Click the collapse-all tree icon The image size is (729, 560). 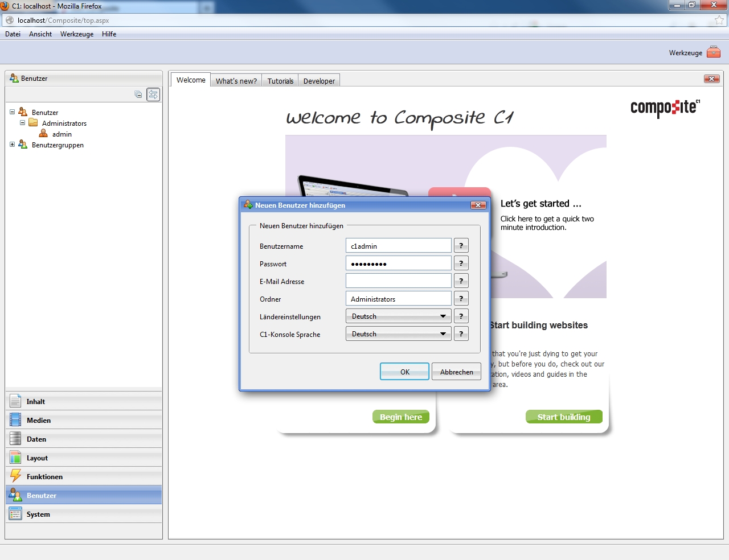(x=138, y=94)
